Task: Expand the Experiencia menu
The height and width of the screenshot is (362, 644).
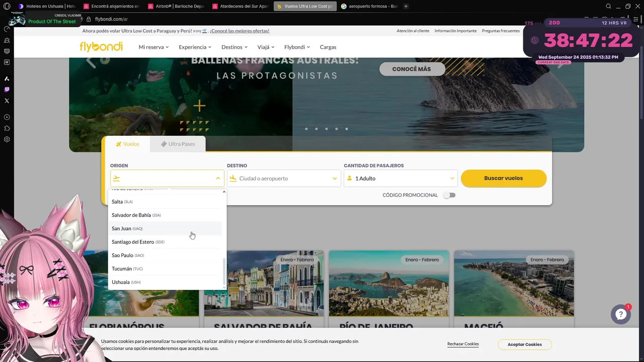Action: click(x=195, y=47)
